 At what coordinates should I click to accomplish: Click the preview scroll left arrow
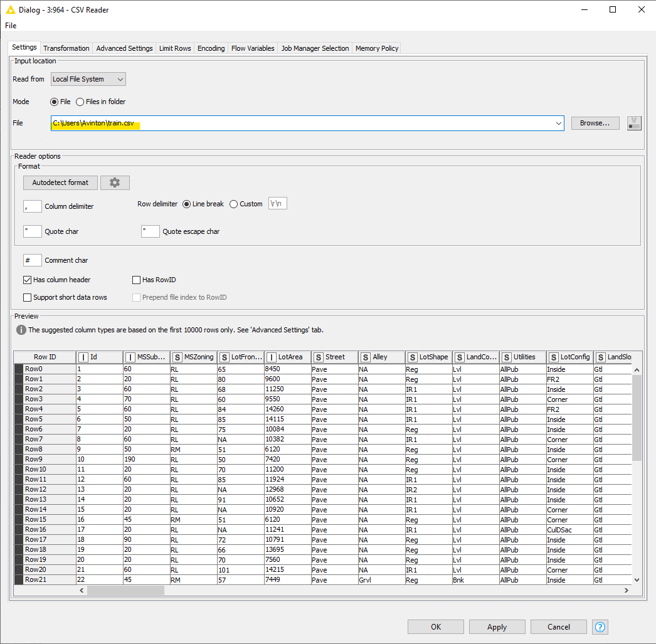(82, 591)
